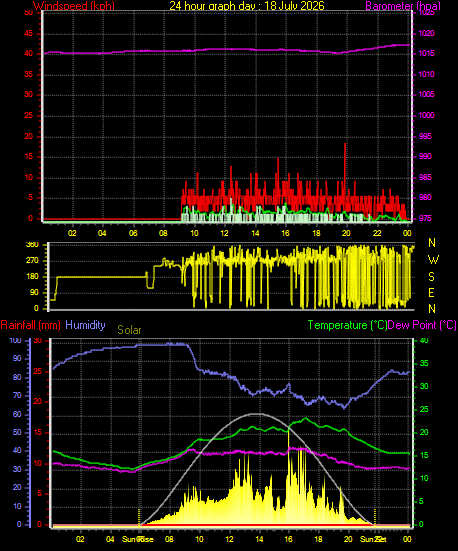Click the W compass label
Image resolution: width=458 pixels, height=551 pixels.
click(433, 260)
